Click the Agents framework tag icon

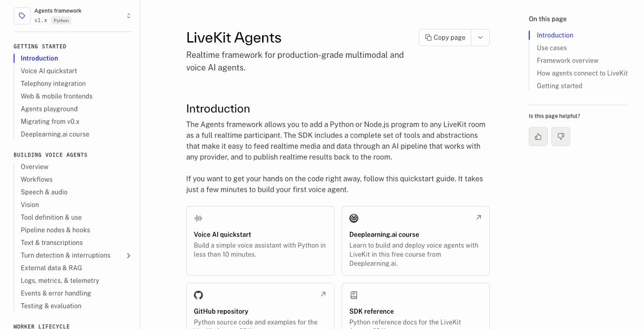pyautogui.click(x=22, y=16)
